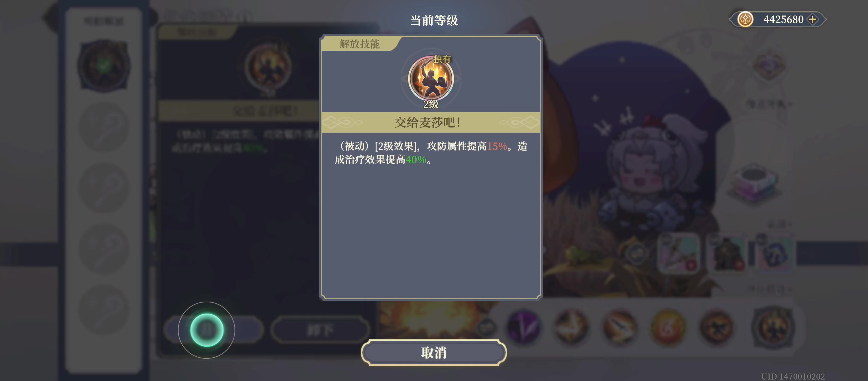Open the dark armored character card thumbnail
The height and width of the screenshot is (381, 868).
727,253
